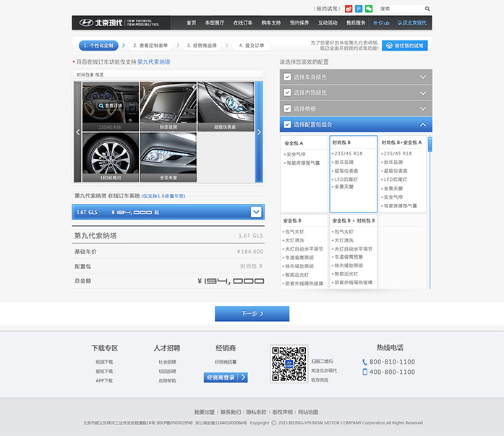Go to 售后服务 navigation item

pyautogui.click(x=355, y=22)
